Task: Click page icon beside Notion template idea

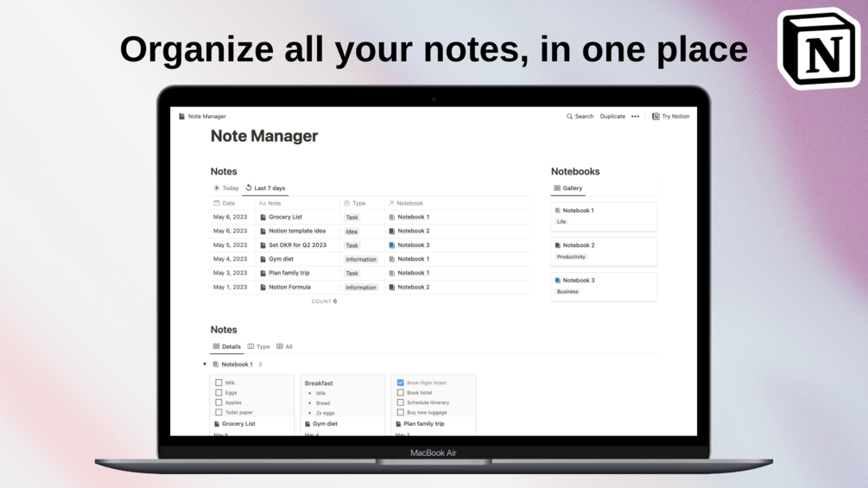Action: click(263, 231)
